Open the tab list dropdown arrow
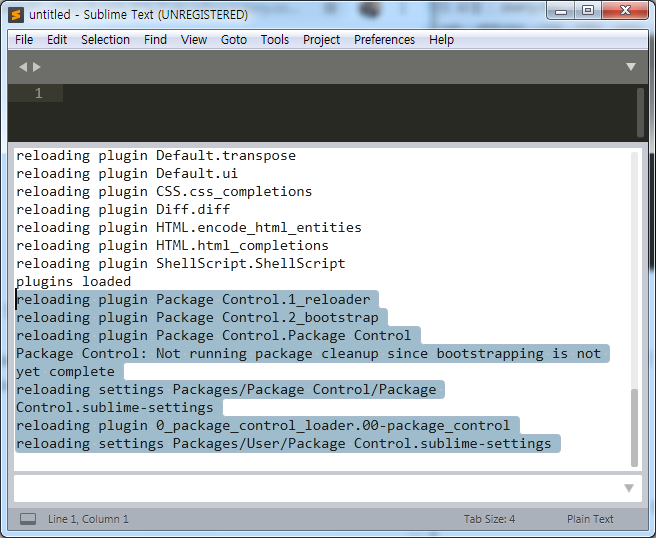Screen dimensions: 656x538 [631, 67]
